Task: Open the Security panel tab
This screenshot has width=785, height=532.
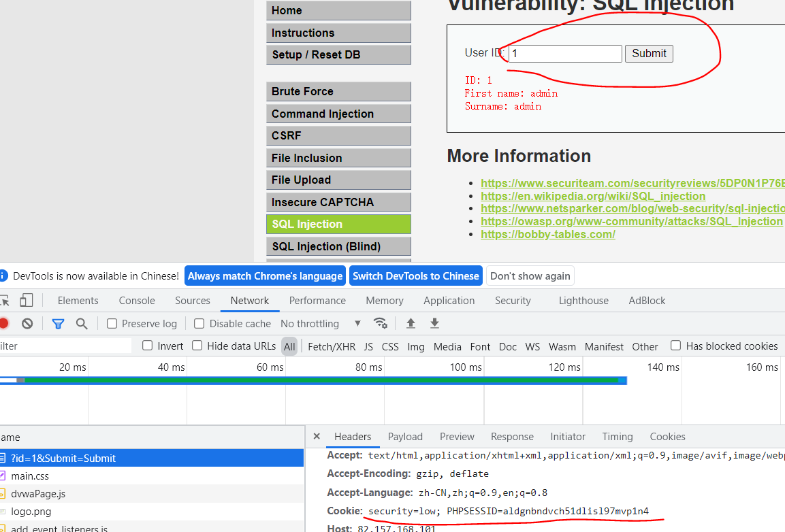Action: (x=513, y=300)
